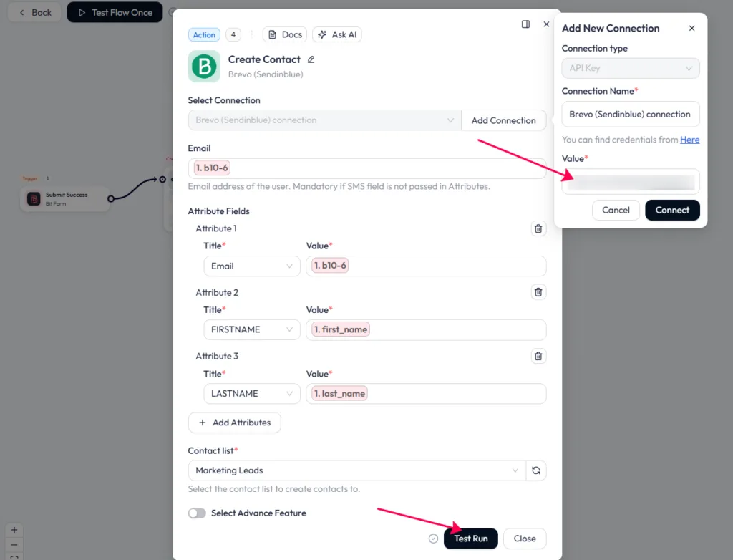
Task: Open the Connection type API Key dropdown
Action: tap(630, 68)
